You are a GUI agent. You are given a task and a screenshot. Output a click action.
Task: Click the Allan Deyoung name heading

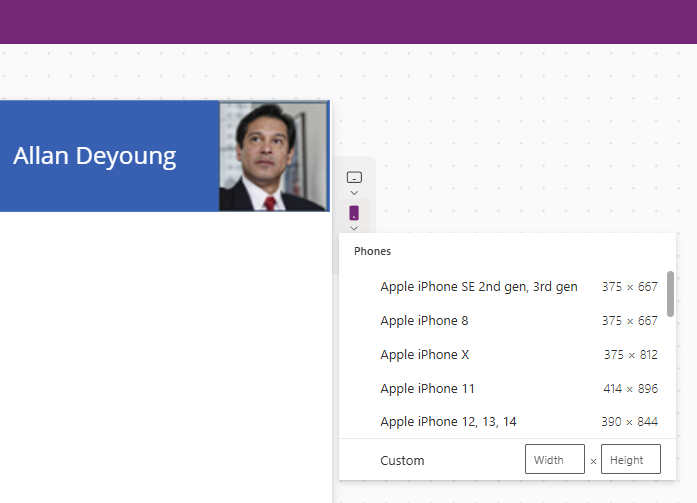pyautogui.click(x=95, y=156)
